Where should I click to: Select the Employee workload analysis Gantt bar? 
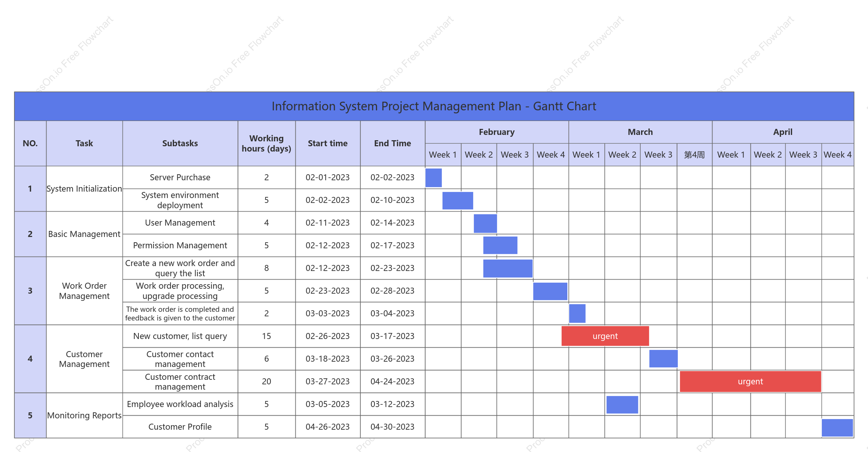622,405
